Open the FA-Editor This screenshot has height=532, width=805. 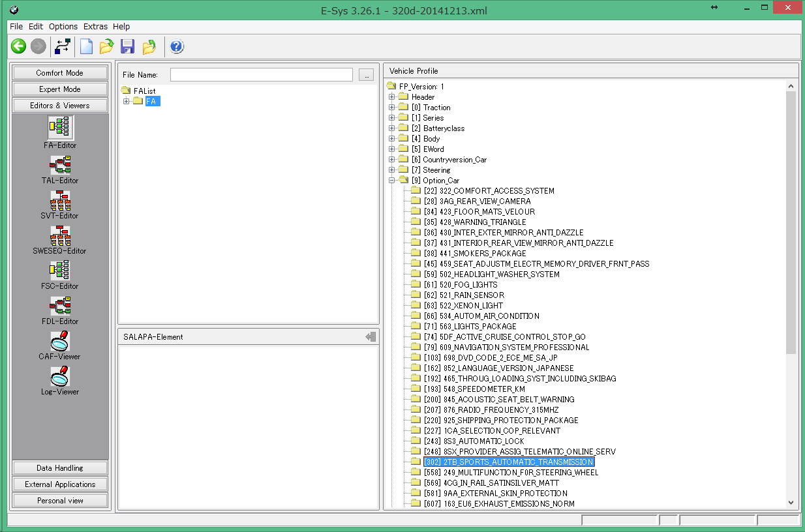pyautogui.click(x=60, y=133)
